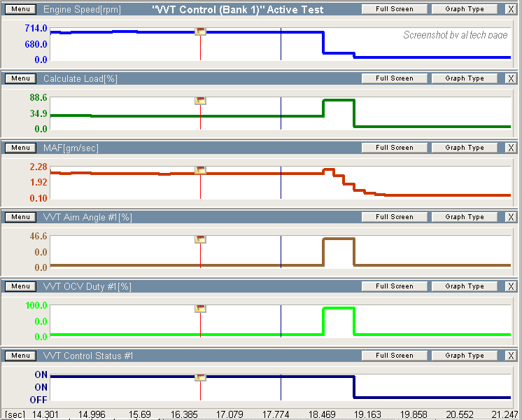Open the Menu for Engine Speed panel
The width and height of the screenshot is (522, 420).
(x=20, y=9)
